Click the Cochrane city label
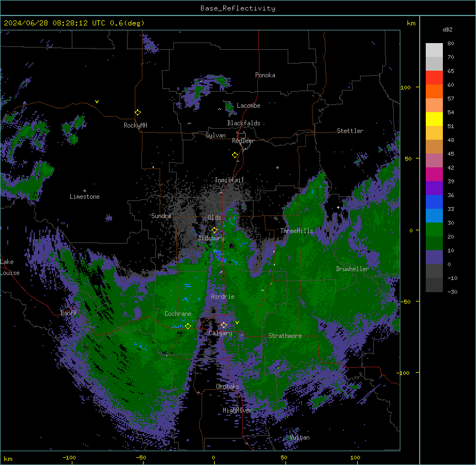476x465 pixels. pyautogui.click(x=178, y=314)
